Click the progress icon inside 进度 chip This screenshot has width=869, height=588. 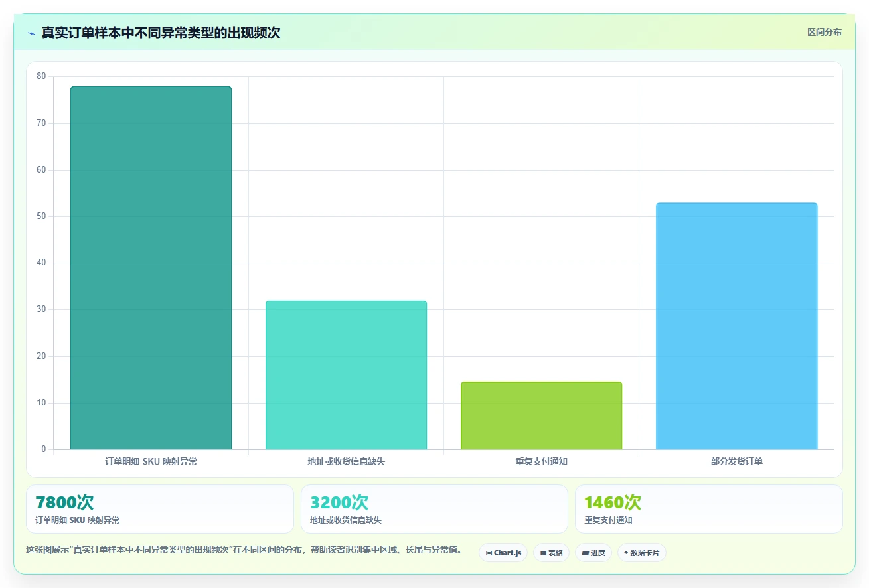click(x=585, y=553)
